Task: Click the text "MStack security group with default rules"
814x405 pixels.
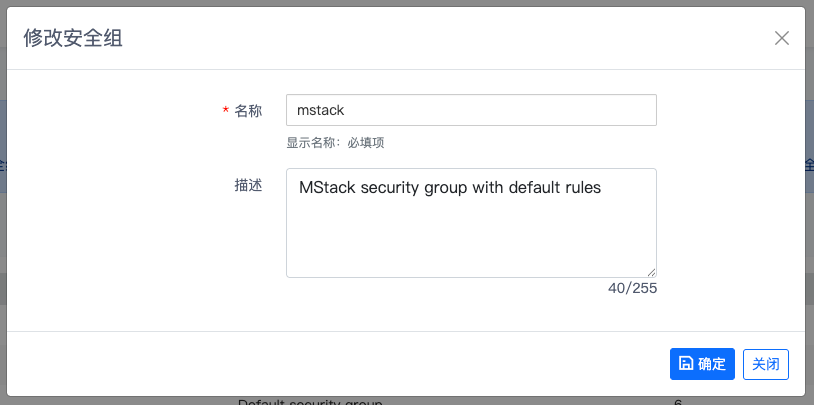Action: click(449, 186)
